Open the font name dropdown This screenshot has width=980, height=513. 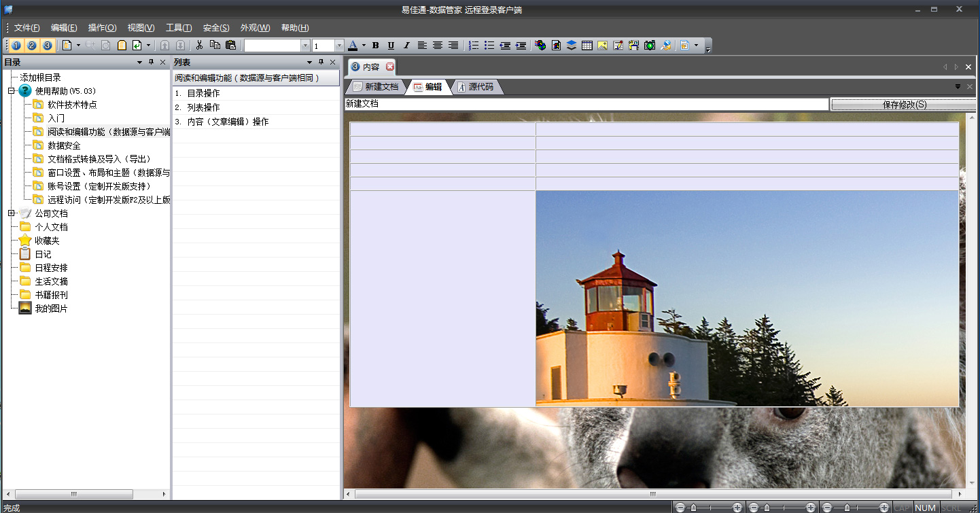305,46
